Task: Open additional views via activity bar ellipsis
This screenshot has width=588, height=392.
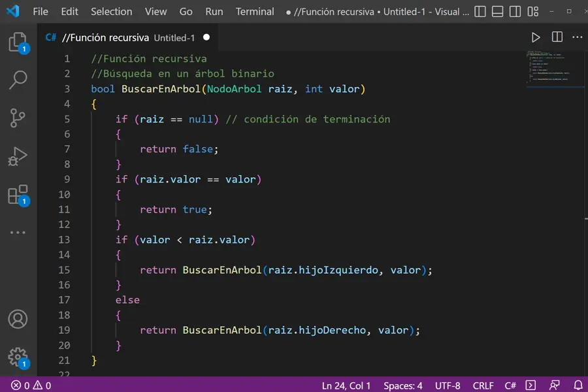Action: click(18, 232)
